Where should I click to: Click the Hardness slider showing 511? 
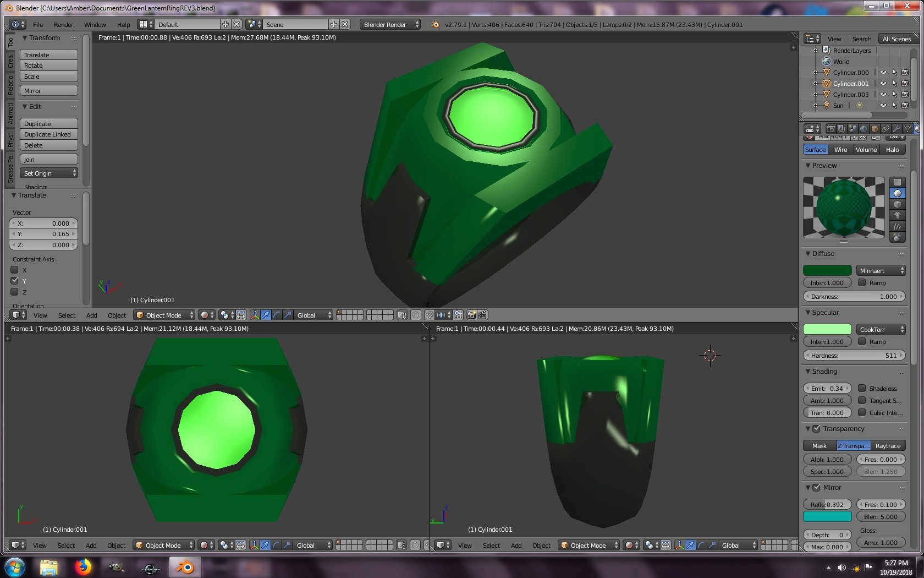point(855,355)
